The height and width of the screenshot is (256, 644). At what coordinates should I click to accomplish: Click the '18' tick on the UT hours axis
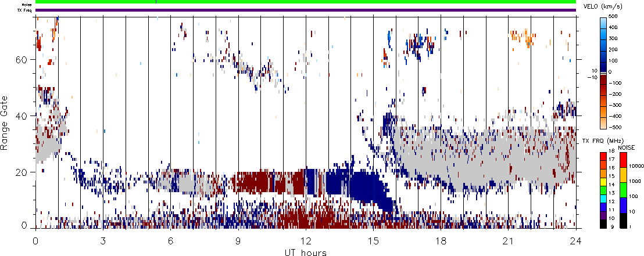(441, 241)
